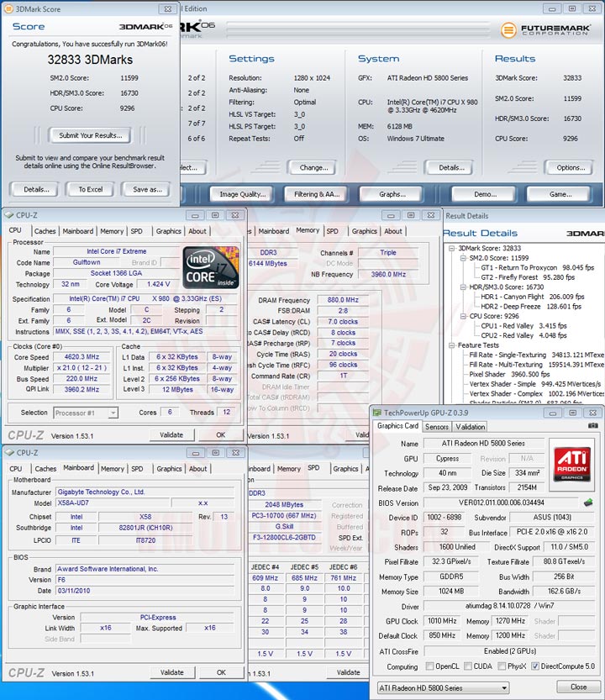Screen dimensions: 605x700
Task: Click the TechPowerUp GPU-Z title bar icon
Action: [377, 413]
